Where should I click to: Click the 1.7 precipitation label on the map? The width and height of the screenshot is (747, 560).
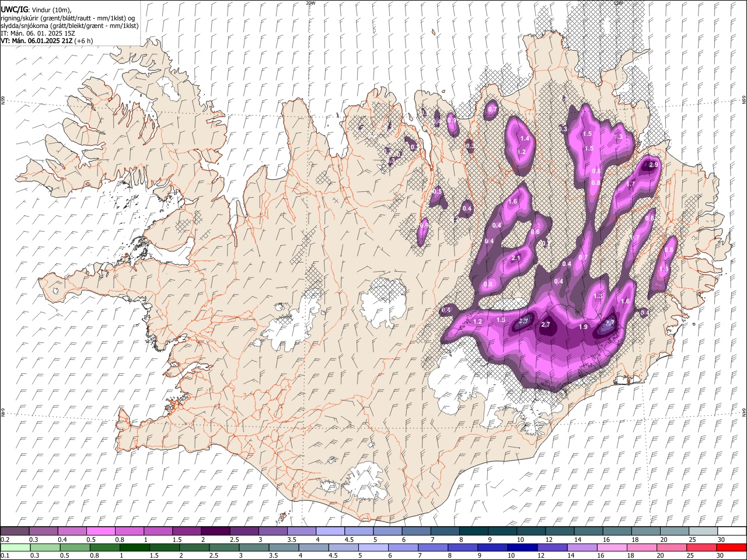pos(630,184)
